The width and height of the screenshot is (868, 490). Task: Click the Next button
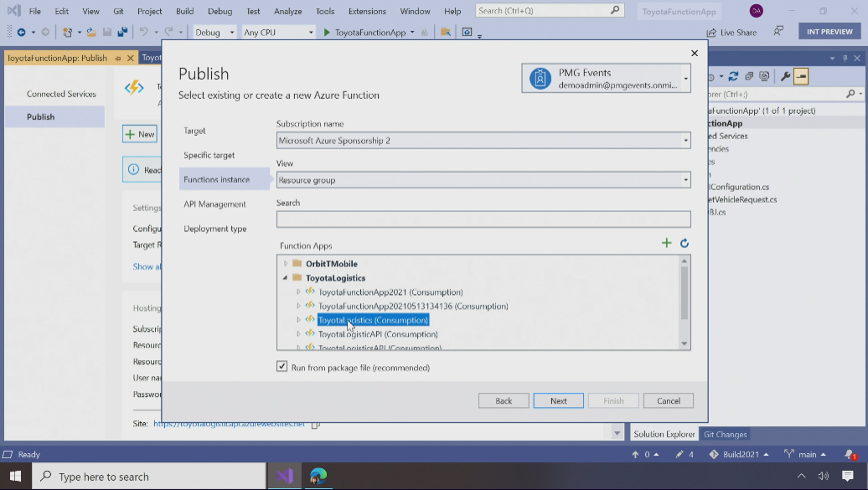[558, 400]
